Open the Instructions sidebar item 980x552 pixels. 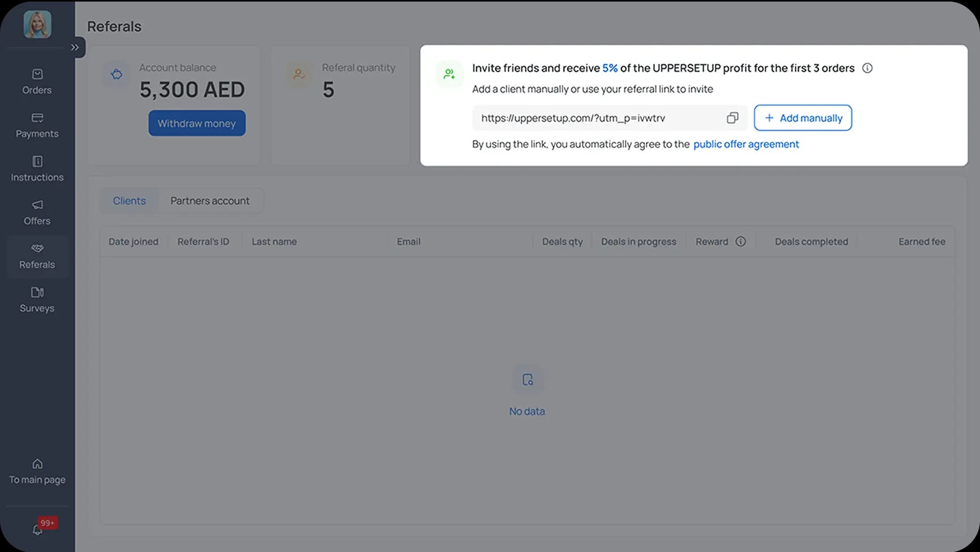coord(37,169)
